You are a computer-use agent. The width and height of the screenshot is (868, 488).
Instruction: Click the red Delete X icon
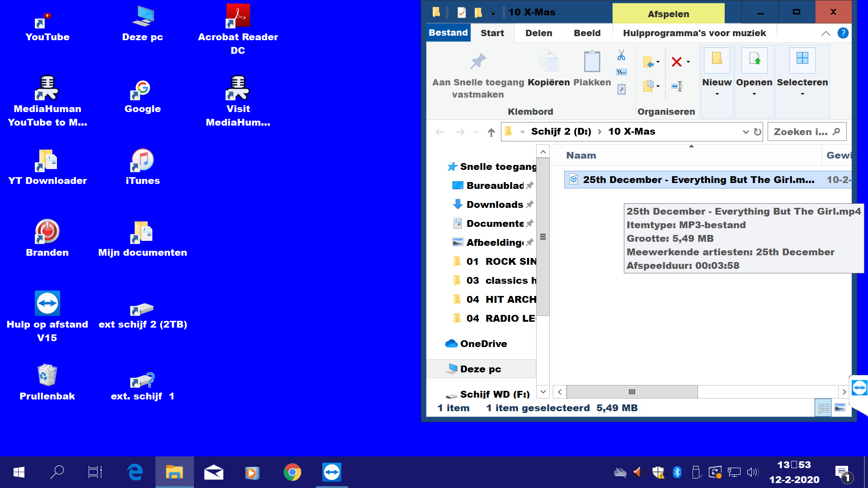pyautogui.click(x=676, y=62)
